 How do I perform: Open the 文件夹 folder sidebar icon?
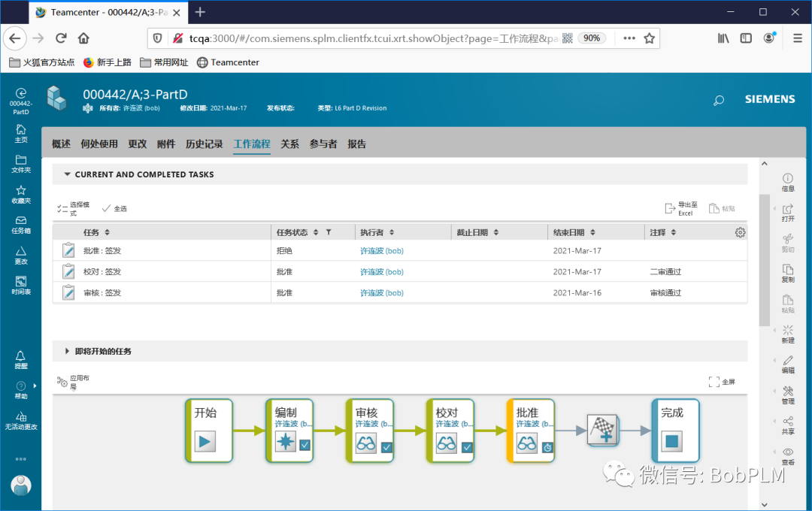pos(21,164)
